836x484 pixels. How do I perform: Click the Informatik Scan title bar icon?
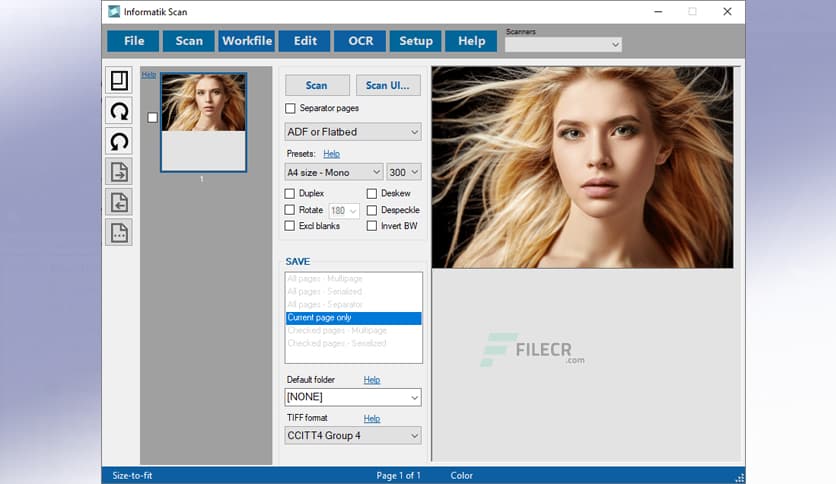(115, 11)
